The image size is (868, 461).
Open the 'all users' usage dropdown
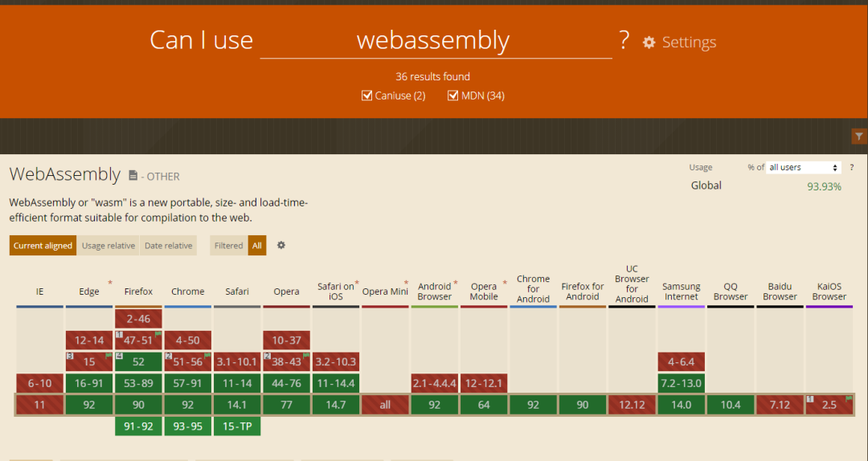coord(804,167)
